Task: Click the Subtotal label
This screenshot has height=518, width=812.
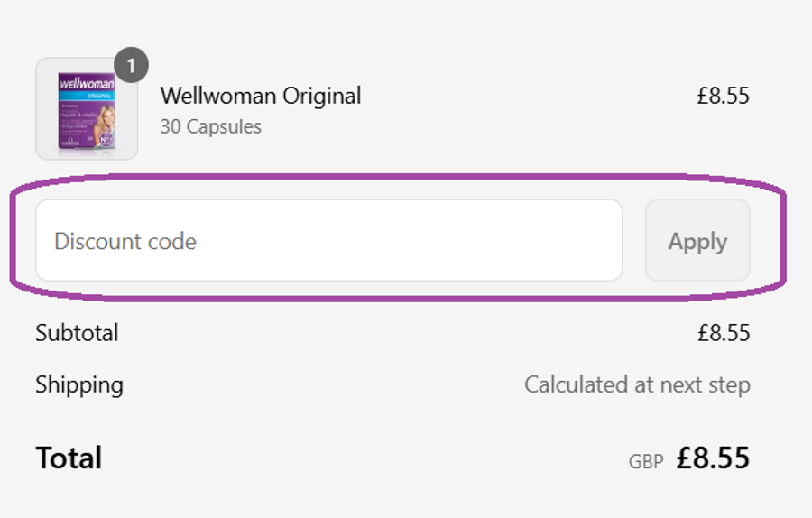Action: pos(77,333)
